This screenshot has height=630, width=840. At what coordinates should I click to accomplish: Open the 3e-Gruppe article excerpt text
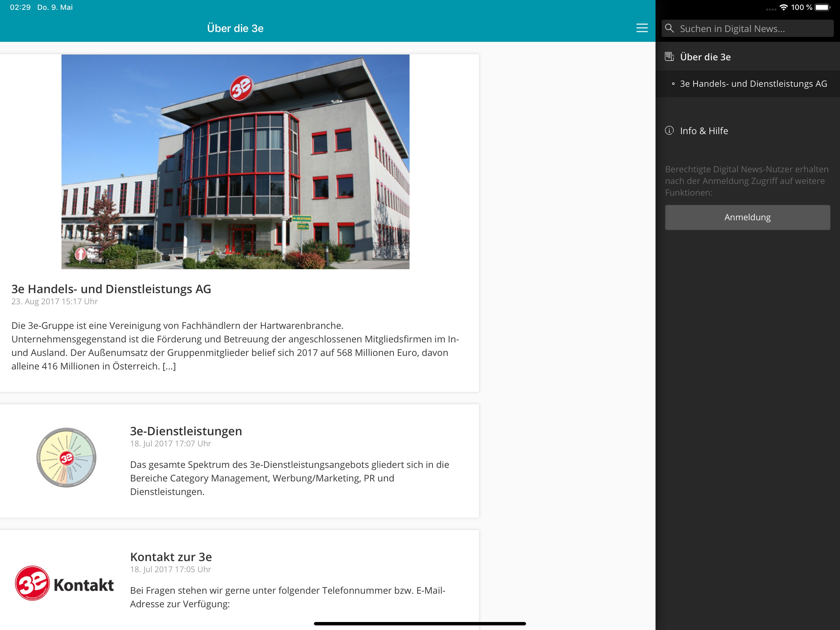[236, 346]
